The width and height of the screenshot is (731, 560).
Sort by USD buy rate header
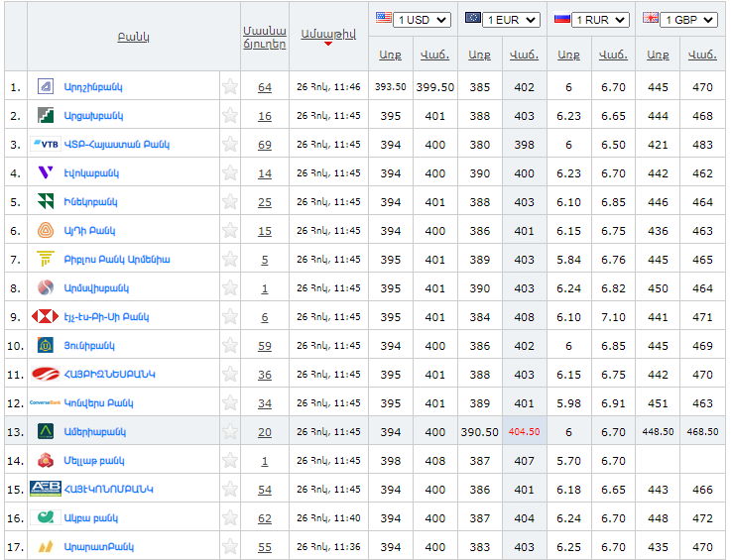[x=390, y=55]
